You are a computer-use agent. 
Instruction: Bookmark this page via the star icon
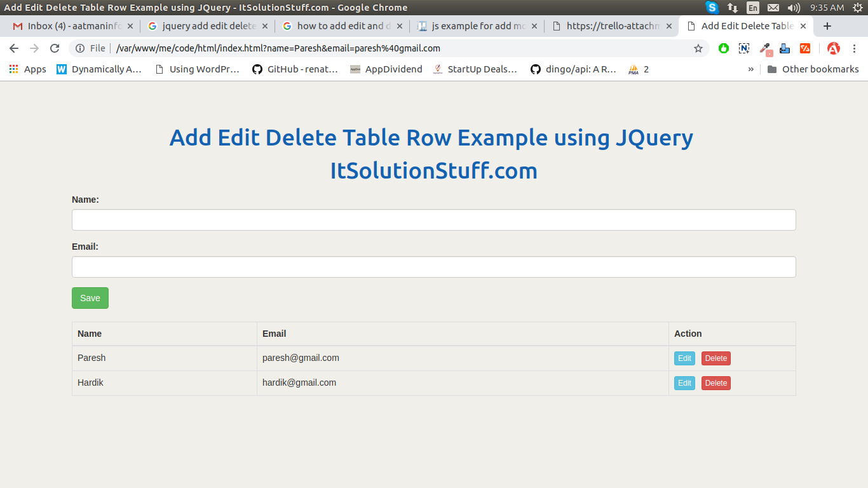(x=698, y=48)
